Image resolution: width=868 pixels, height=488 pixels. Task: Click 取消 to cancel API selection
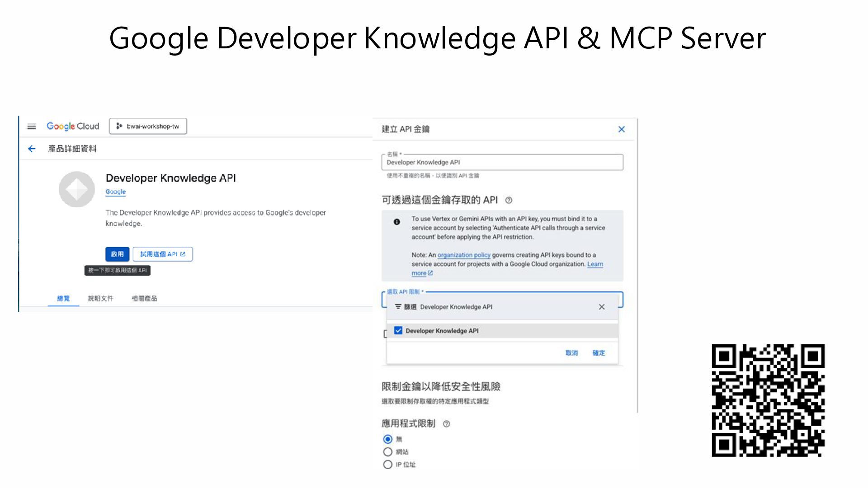point(571,353)
